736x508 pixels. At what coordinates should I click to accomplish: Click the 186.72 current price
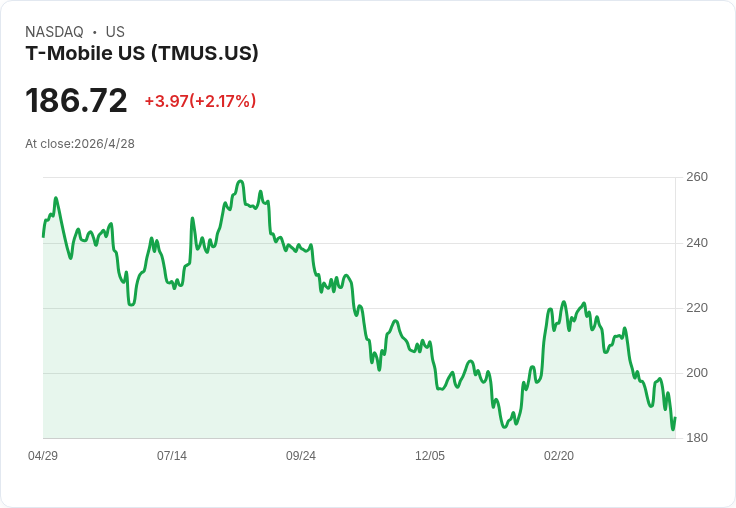point(76,101)
